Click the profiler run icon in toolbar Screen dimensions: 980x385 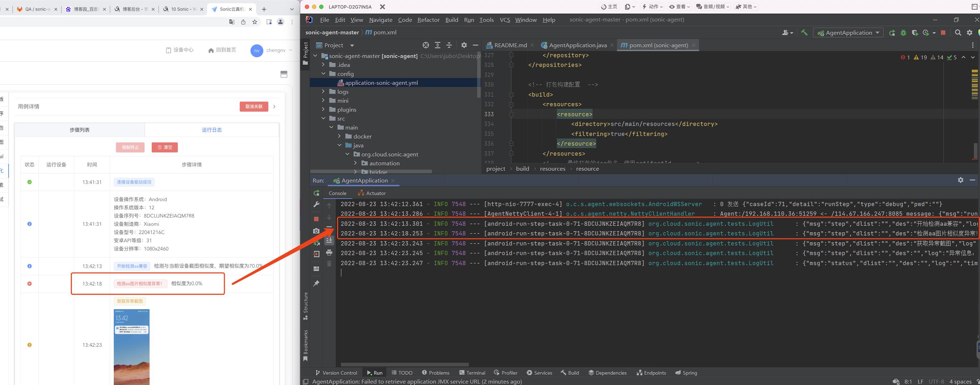coord(926,33)
